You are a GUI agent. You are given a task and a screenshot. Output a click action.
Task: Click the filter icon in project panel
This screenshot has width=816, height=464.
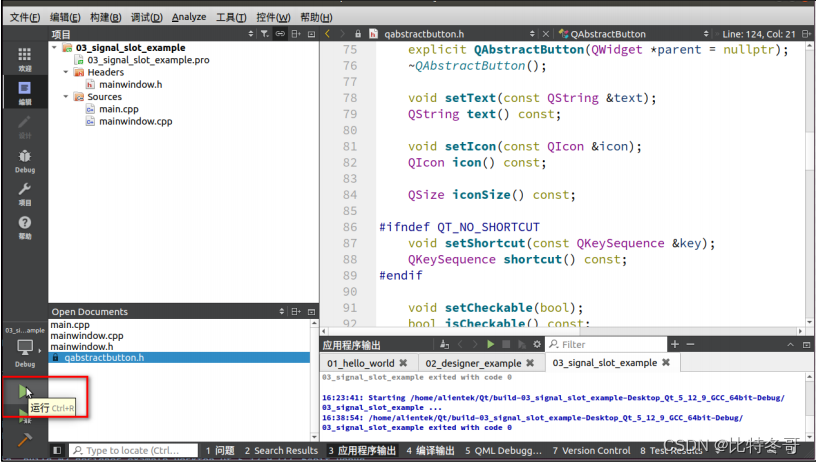point(264,33)
